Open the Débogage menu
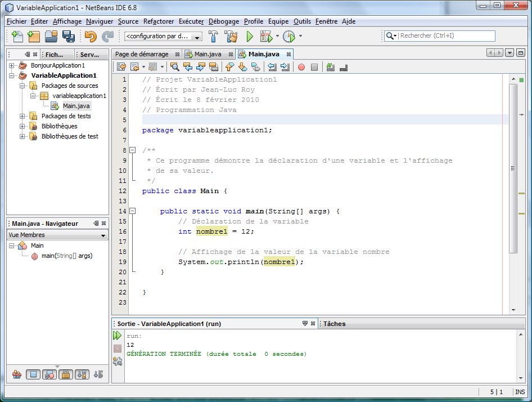 click(224, 21)
